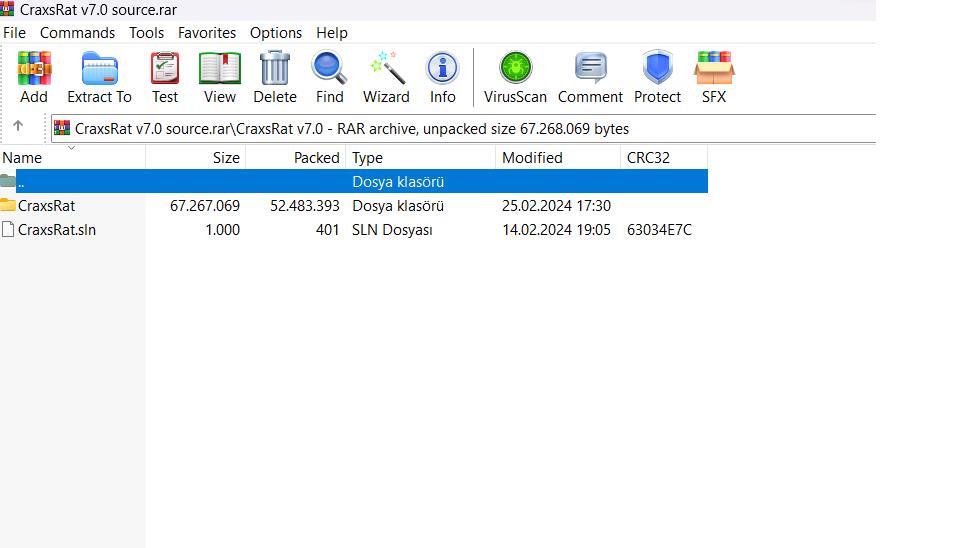
Task: Click the Add archive toolbar icon
Action: click(x=34, y=68)
